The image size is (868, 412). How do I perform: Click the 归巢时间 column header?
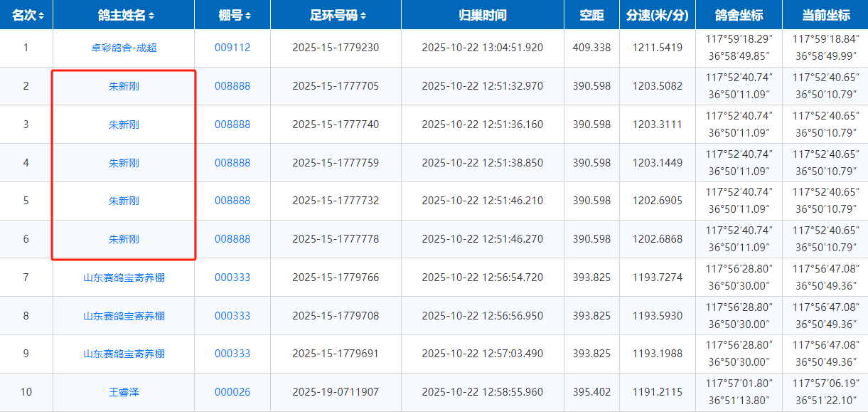pyautogui.click(x=482, y=15)
